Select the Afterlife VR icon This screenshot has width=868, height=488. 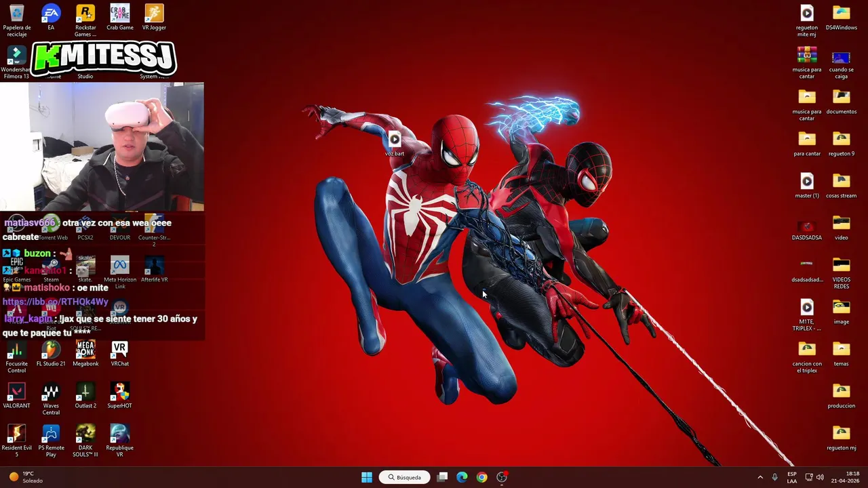tap(154, 270)
